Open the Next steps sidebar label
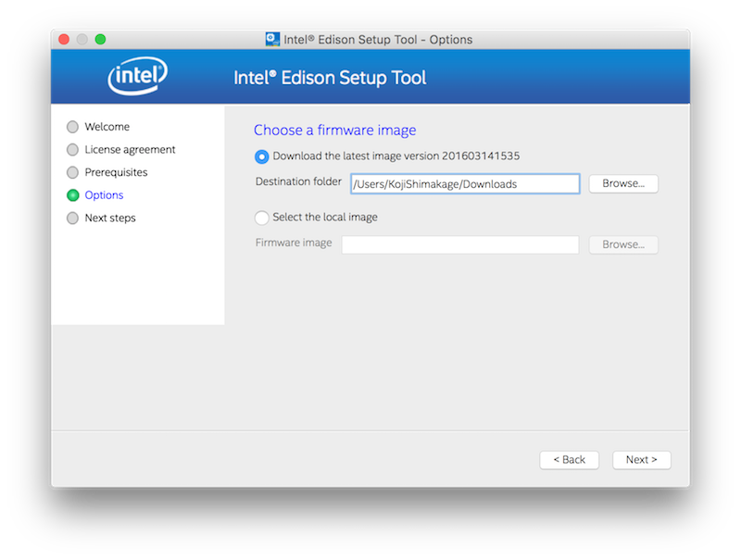The height and width of the screenshot is (560, 741). tap(110, 218)
